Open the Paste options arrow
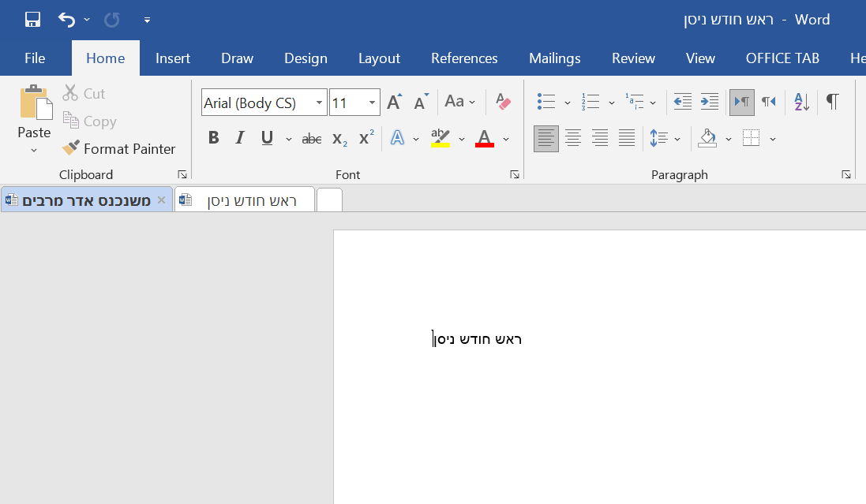 click(34, 150)
